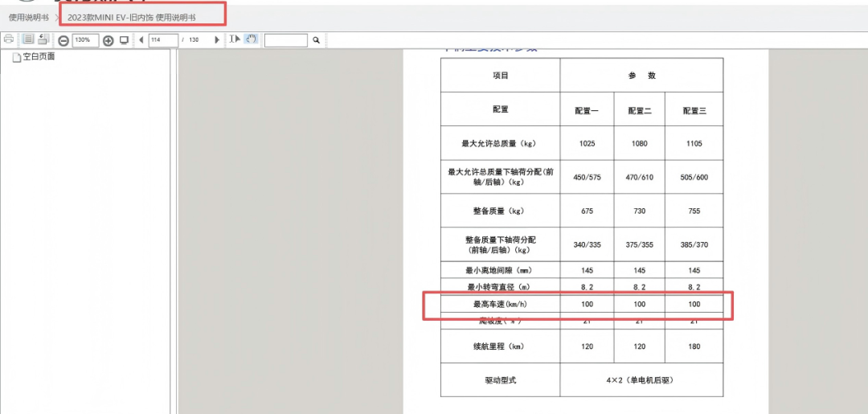Go to the next page arrow

[x=216, y=40]
